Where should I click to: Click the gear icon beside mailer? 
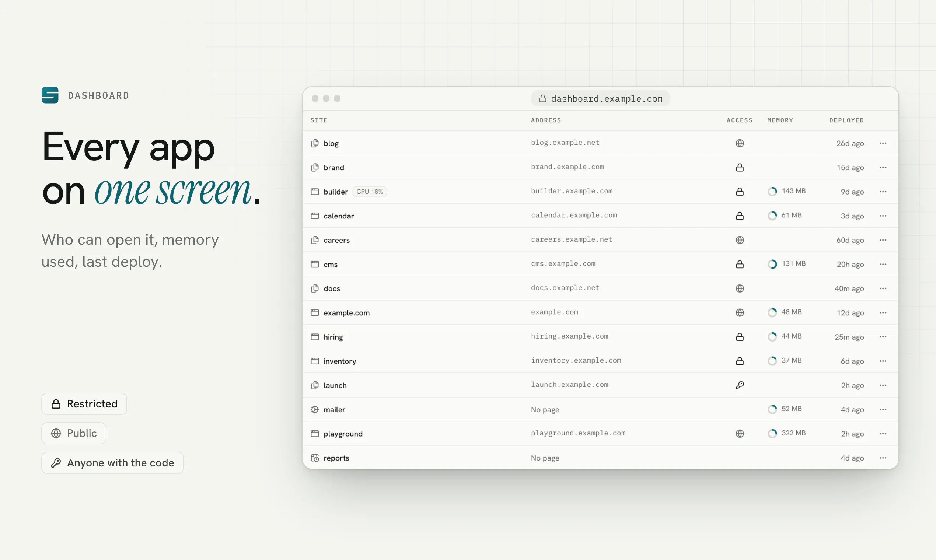315,409
